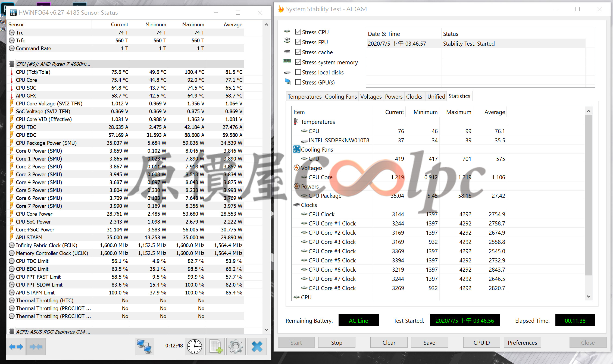
Task: Switch to the Cooling Fans tab
Action: (x=341, y=96)
